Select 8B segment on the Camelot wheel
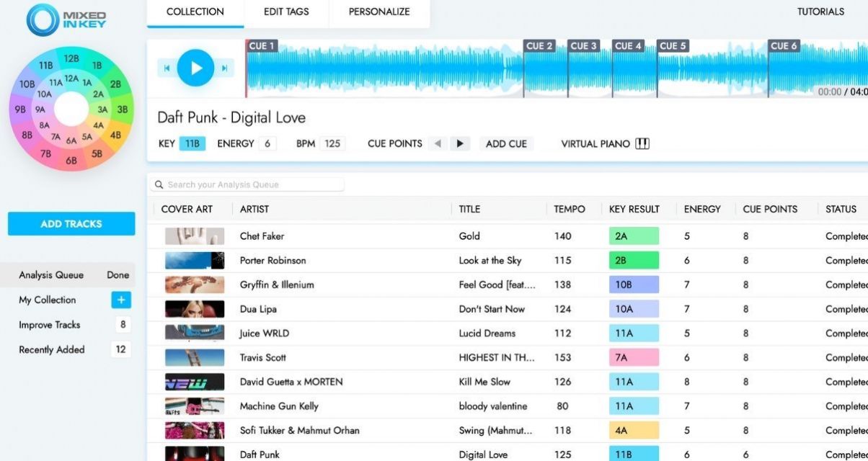The image size is (868, 461). [27, 135]
